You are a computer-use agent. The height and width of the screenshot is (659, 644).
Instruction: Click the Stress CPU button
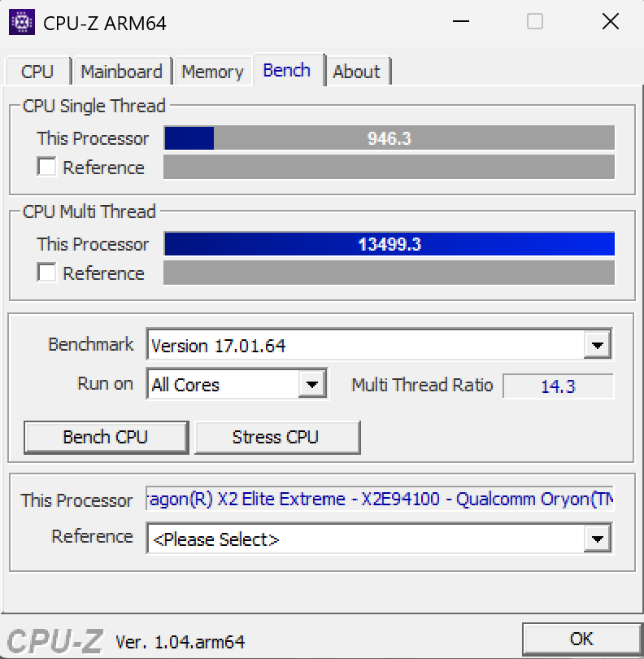point(277,438)
